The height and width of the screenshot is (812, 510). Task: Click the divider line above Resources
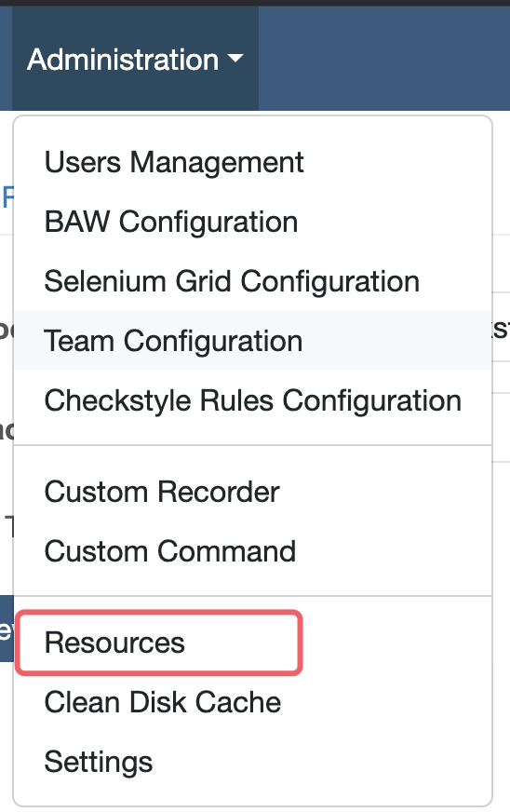pyautogui.click(x=252, y=596)
